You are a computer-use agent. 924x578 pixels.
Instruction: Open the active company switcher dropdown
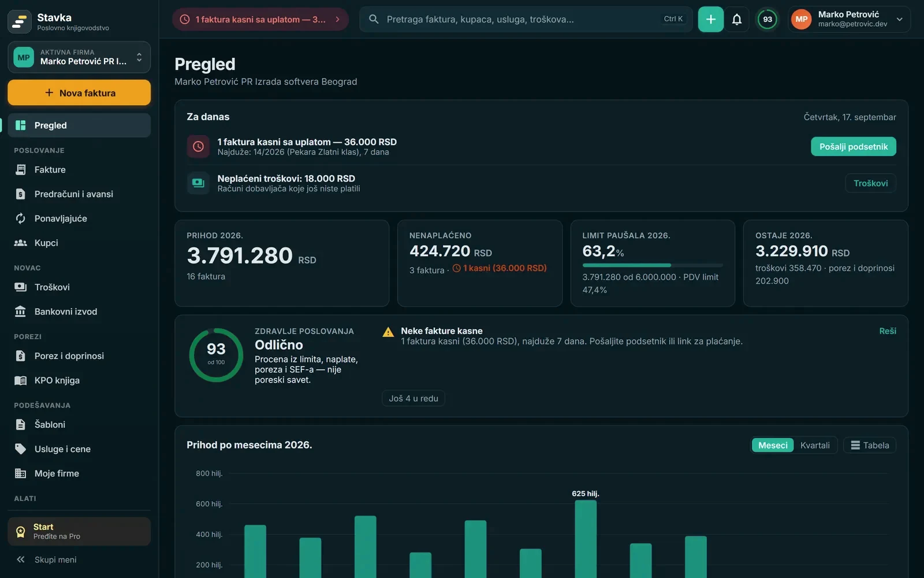click(x=79, y=57)
